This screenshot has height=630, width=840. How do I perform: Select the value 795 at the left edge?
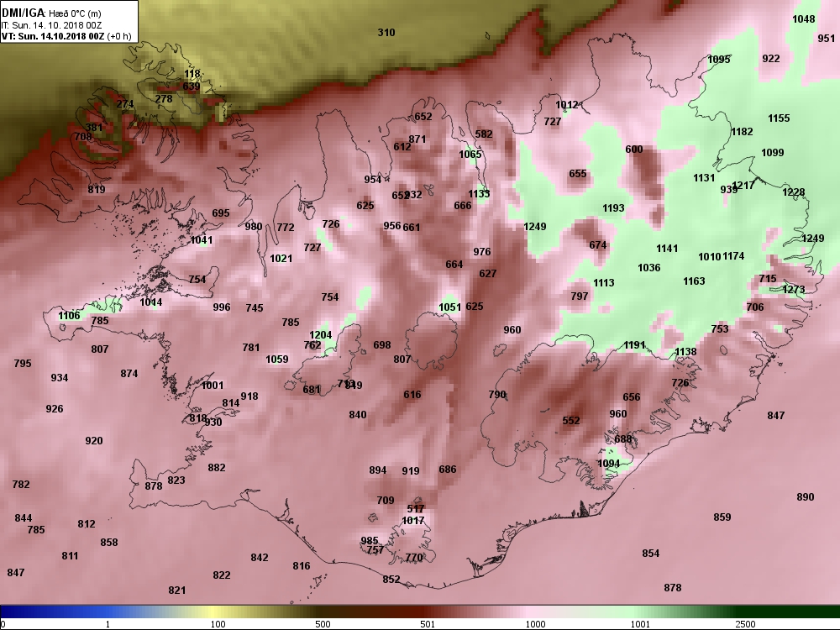coord(23,364)
